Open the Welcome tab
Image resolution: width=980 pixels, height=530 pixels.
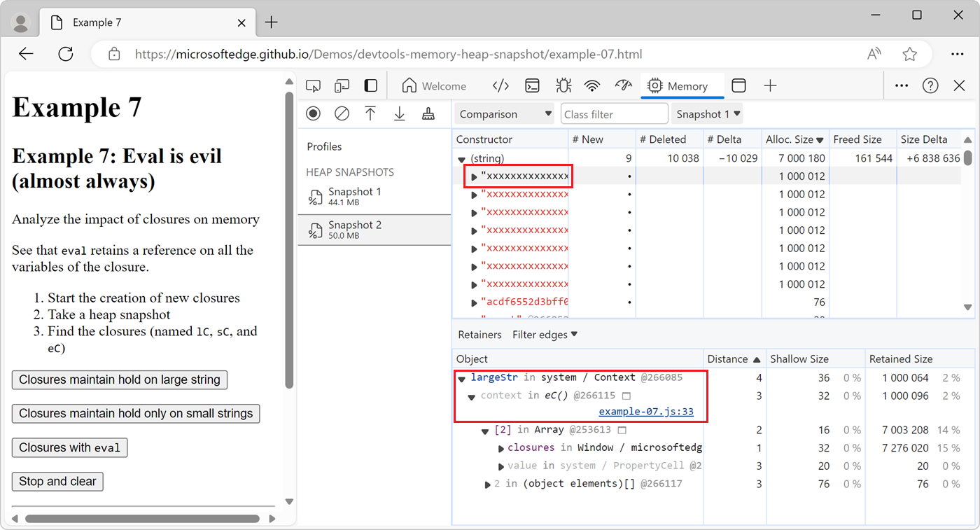pyautogui.click(x=434, y=86)
